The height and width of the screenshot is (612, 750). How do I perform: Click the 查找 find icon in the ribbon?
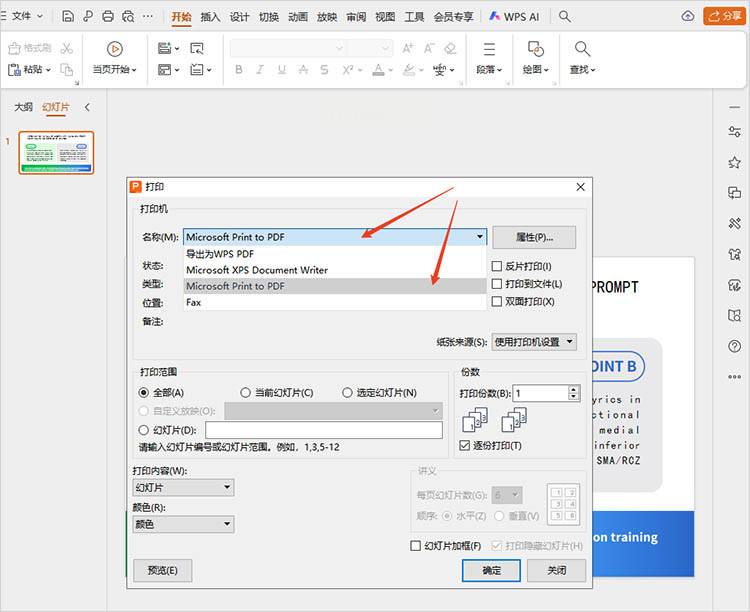point(582,49)
